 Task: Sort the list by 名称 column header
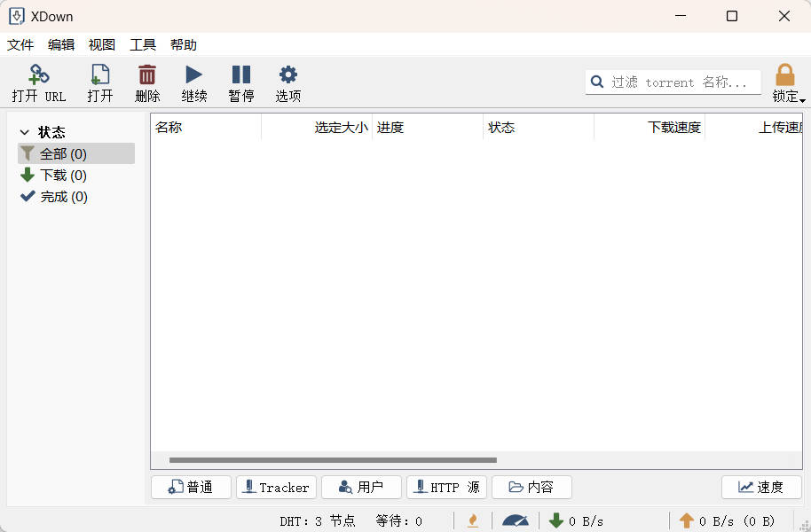[x=169, y=127]
